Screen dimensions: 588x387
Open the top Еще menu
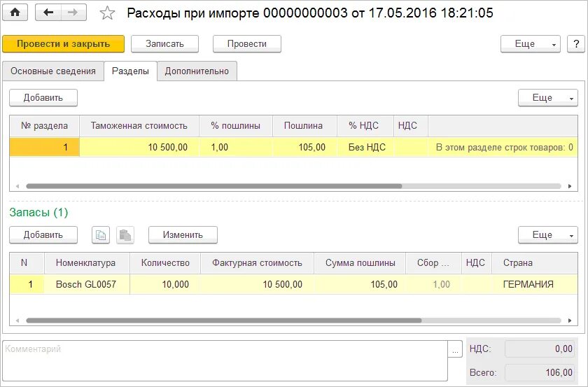point(531,44)
